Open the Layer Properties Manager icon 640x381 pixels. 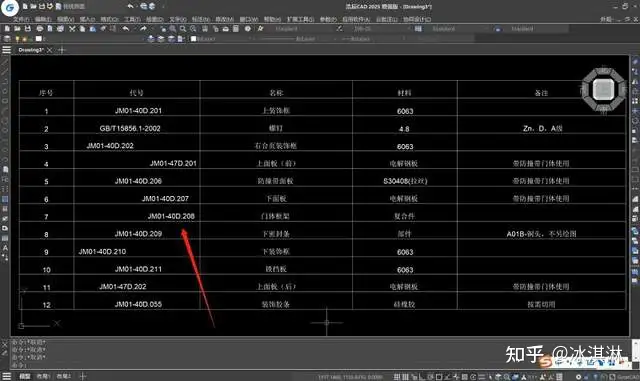pos(7,39)
